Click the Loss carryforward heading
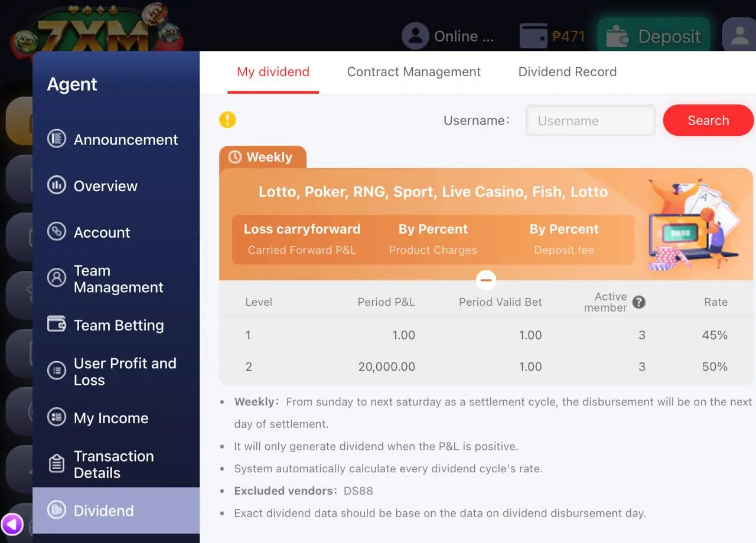The height and width of the screenshot is (543, 756). [302, 229]
